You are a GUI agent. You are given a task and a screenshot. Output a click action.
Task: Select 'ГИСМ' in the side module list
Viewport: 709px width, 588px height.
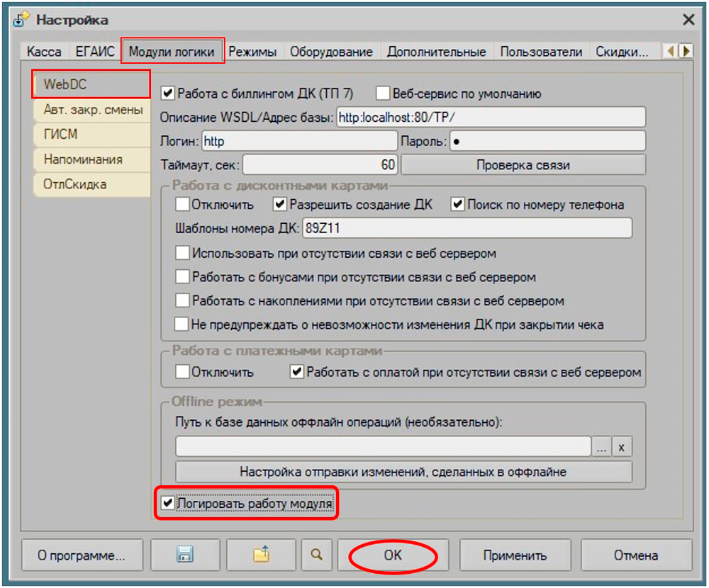(61, 135)
